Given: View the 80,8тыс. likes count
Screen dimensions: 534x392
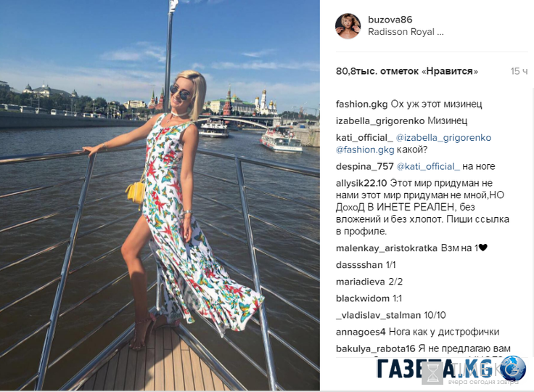Looking at the screenshot, I should point(406,71).
